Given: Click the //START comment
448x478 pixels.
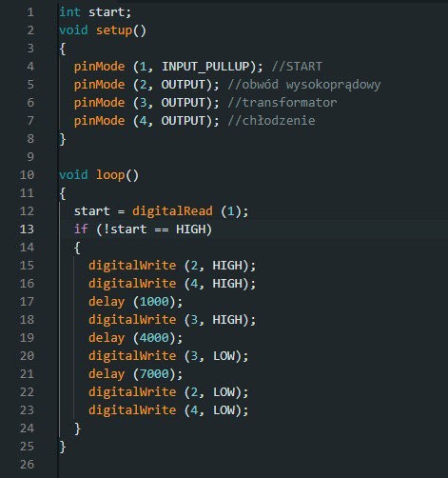Looking at the screenshot, I should pos(297,67).
